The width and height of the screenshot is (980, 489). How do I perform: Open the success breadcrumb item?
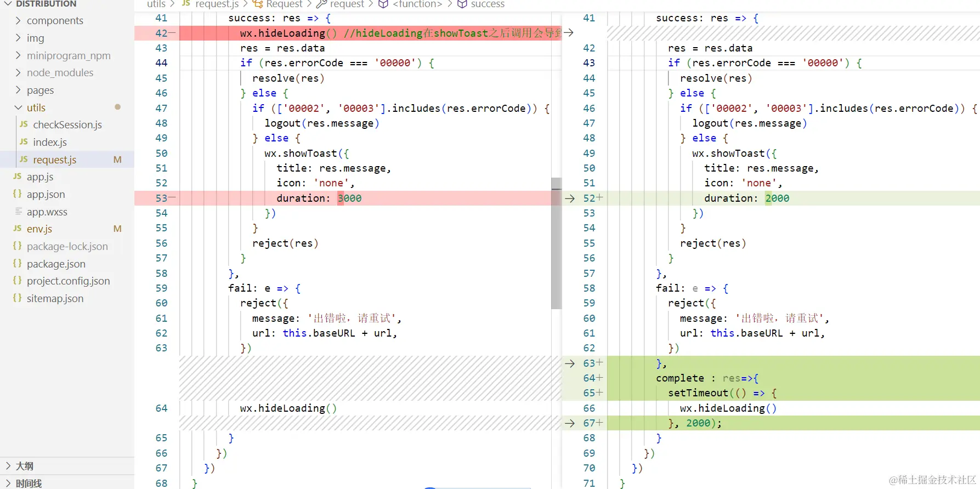[488, 4]
